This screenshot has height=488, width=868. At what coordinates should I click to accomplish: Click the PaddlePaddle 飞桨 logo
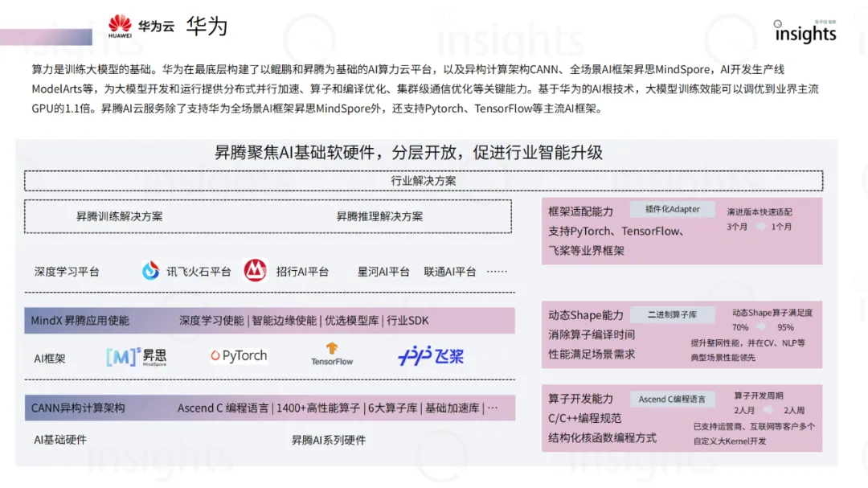(431, 356)
